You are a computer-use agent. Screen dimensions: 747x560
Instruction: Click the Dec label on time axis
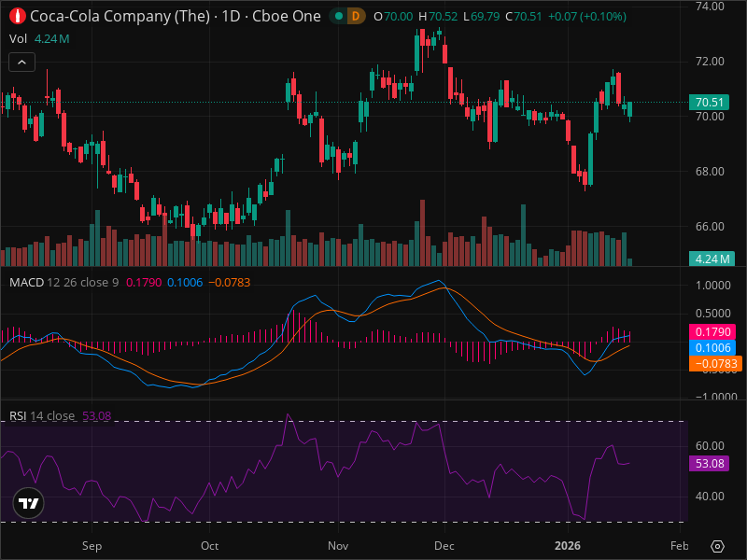[444, 546]
